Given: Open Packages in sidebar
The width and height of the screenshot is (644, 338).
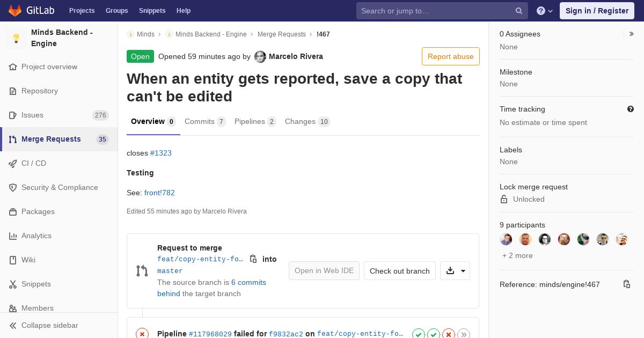Looking at the screenshot, I should point(38,211).
